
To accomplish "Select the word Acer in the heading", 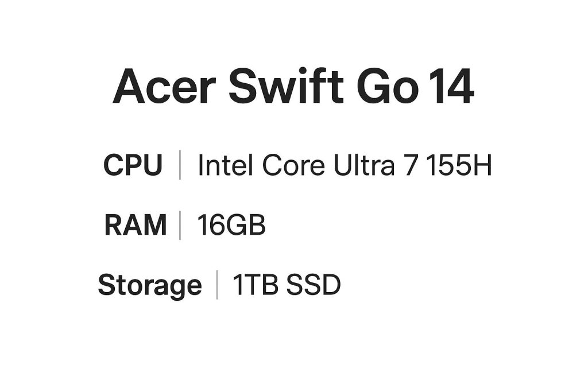I will [165, 87].
